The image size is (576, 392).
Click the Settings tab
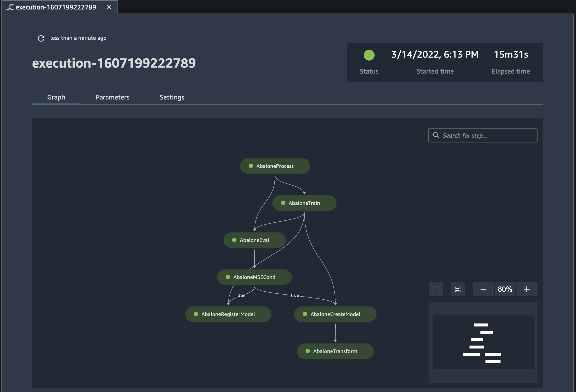click(x=172, y=97)
